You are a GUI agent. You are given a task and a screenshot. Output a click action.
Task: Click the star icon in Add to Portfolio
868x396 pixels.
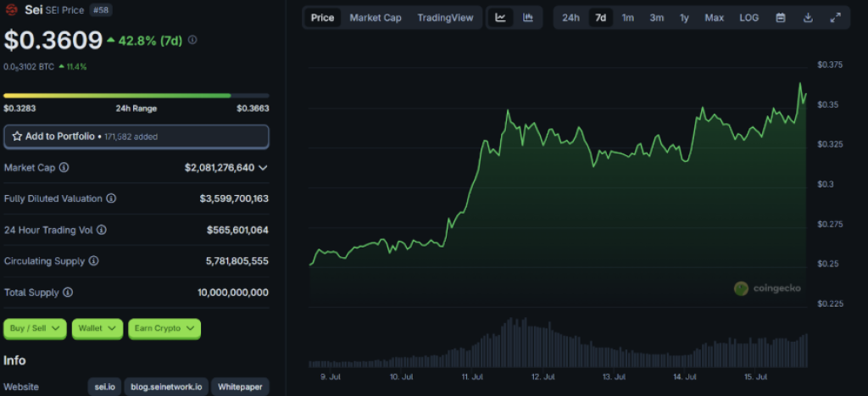click(17, 137)
